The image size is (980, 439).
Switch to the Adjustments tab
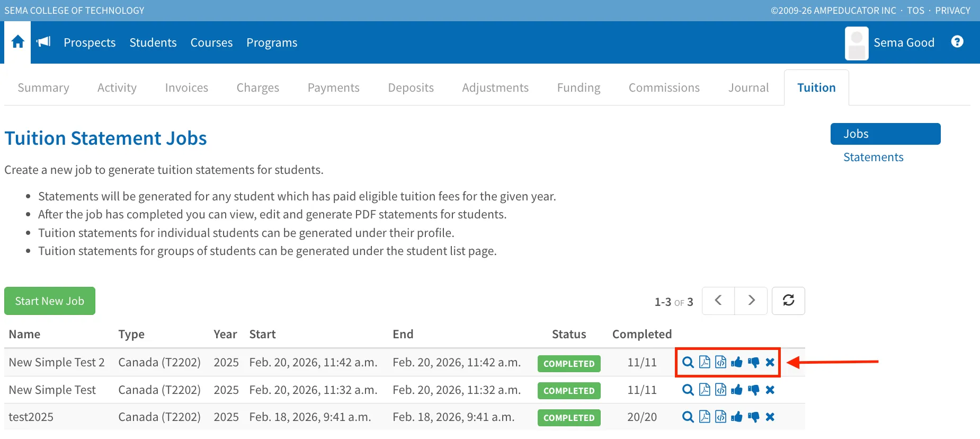495,87
